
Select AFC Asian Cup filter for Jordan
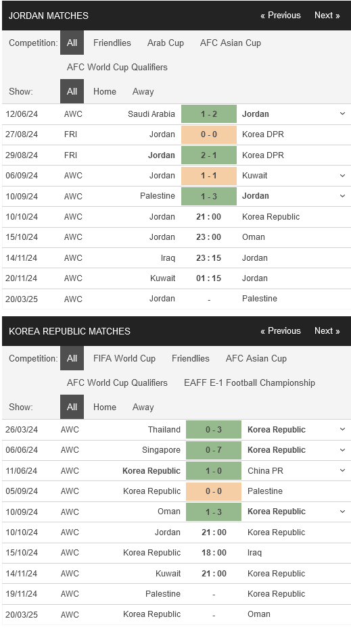[231, 43]
